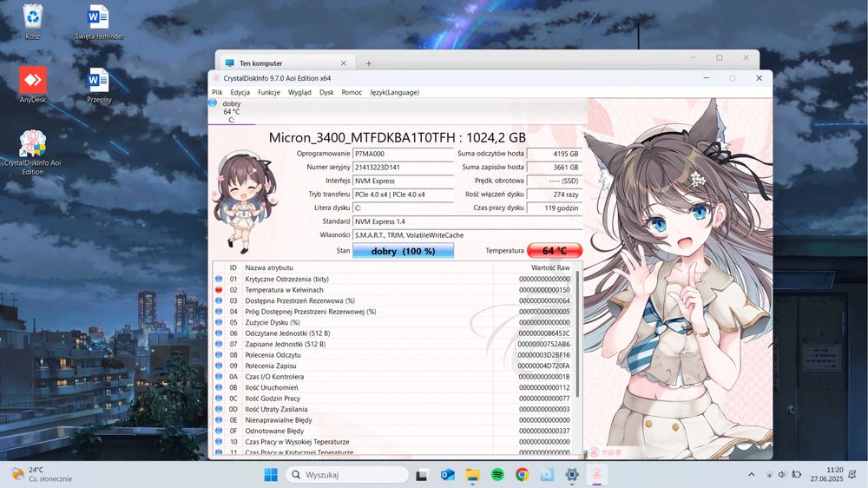Click the dobry (100 %) health status button
Viewport: 868px width, 488px height.
click(403, 251)
